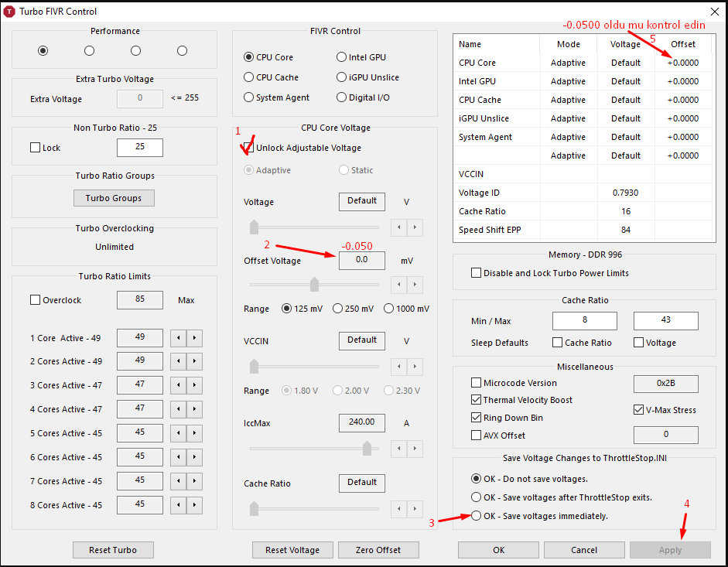The height and width of the screenshot is (567, 728).
Task: Select fourth Performance profile radio button
Action: (182, 50)
